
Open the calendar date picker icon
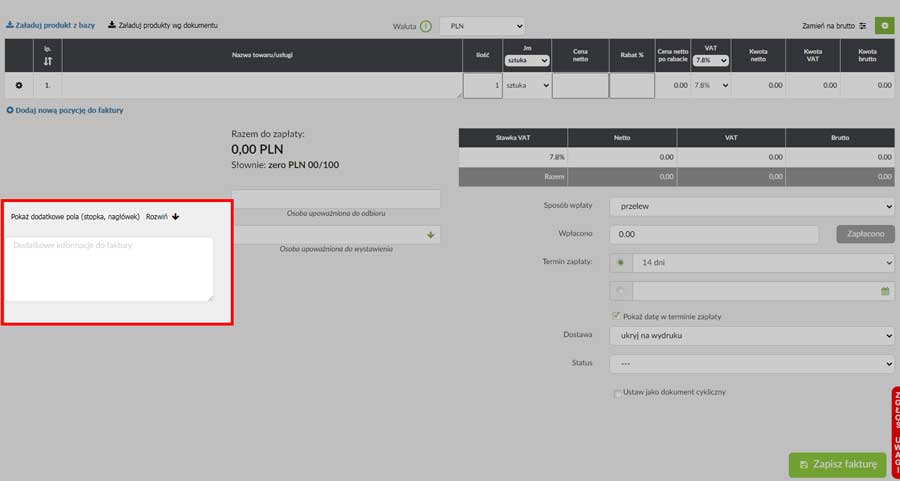[x=885, y=291]
